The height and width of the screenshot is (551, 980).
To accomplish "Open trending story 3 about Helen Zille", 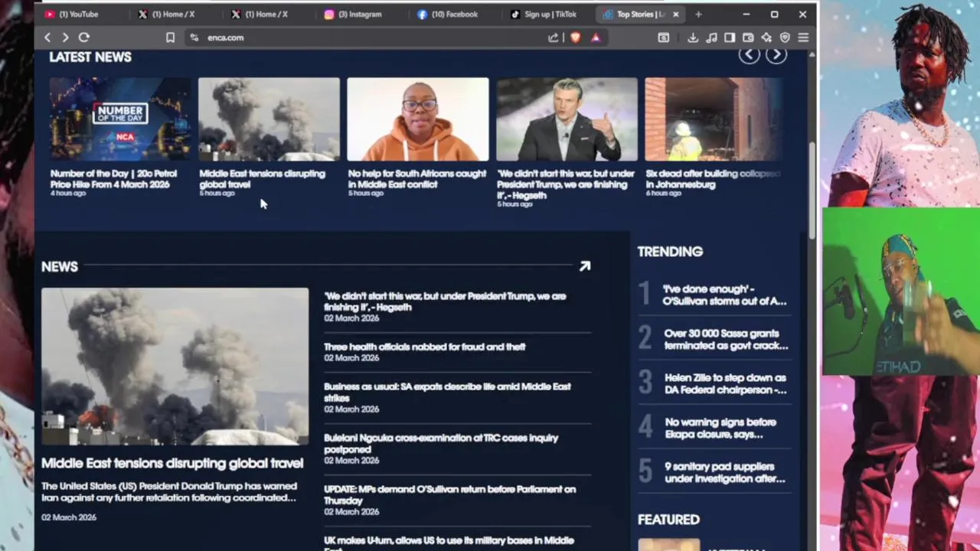I will [725, 383].
